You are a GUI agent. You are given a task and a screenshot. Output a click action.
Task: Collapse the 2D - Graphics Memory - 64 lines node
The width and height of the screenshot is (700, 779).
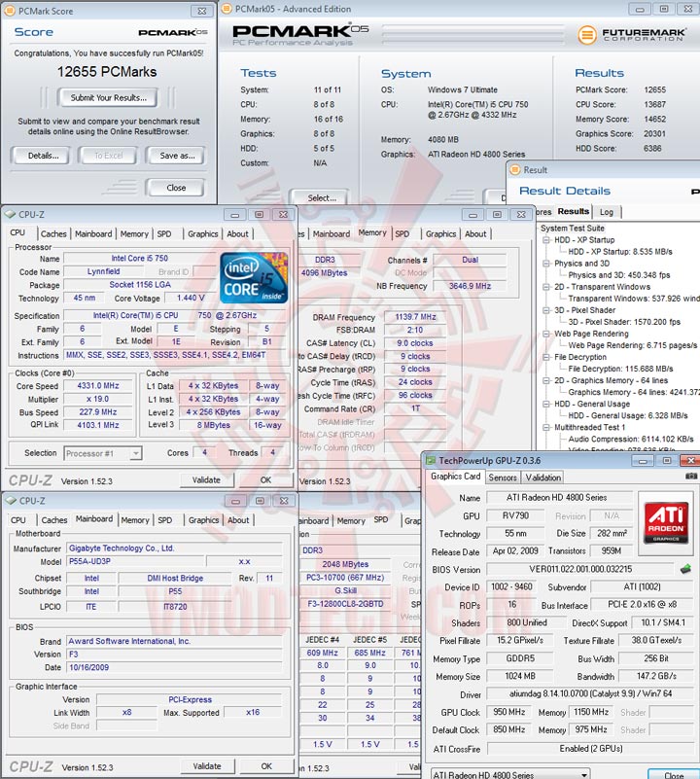pyautogui.click(x=546, y=380)
